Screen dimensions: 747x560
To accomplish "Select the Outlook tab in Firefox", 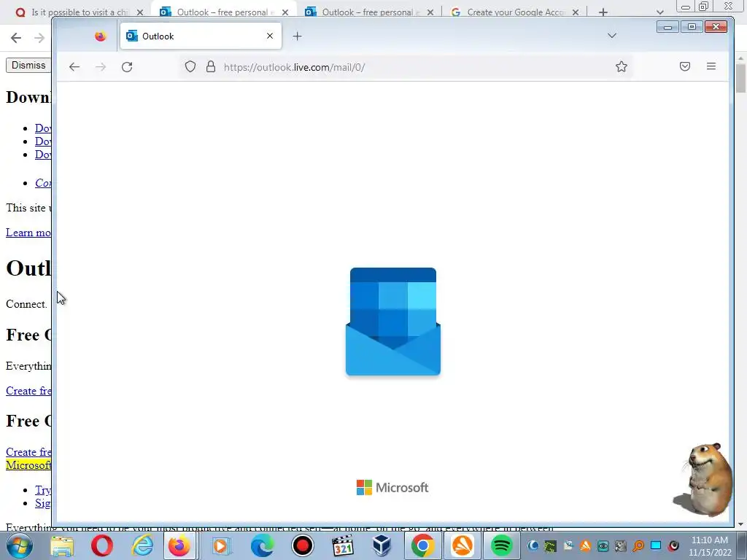I will pos(200,36).
